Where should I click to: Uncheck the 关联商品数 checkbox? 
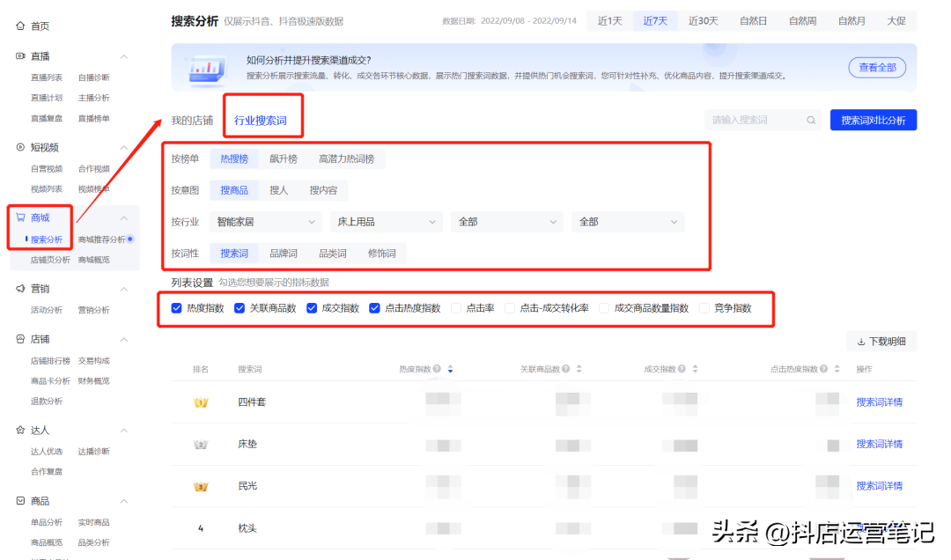click(x=240, y=308)
